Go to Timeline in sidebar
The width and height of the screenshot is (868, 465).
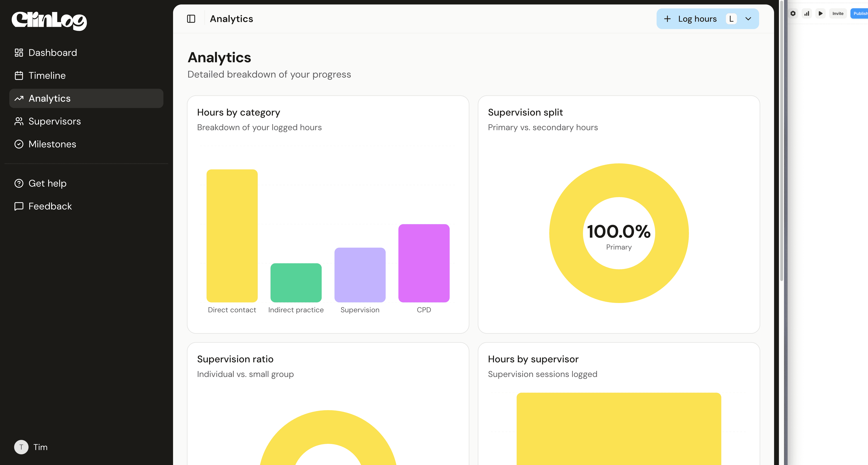[x=47, y=75]
